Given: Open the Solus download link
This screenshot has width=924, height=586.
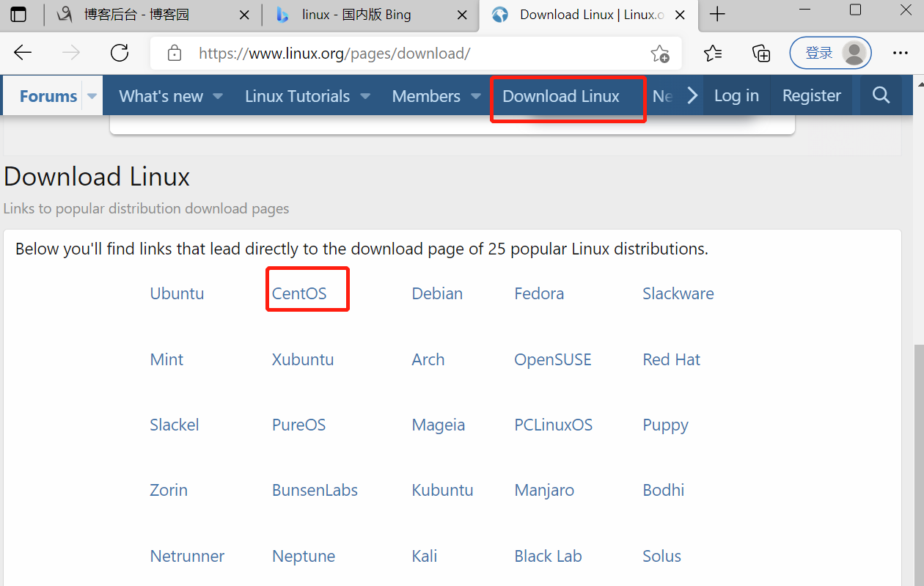Looking at the screenshot, I should pyautogui.click(x=662, y=556).
